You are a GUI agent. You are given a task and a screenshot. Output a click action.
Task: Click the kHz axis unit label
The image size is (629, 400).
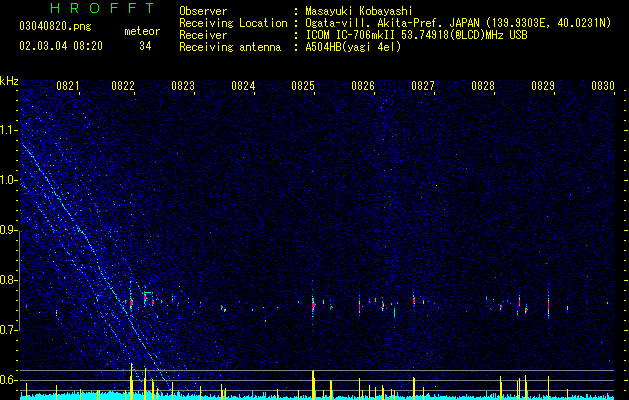pyautogui.click(x=9, y=81)
